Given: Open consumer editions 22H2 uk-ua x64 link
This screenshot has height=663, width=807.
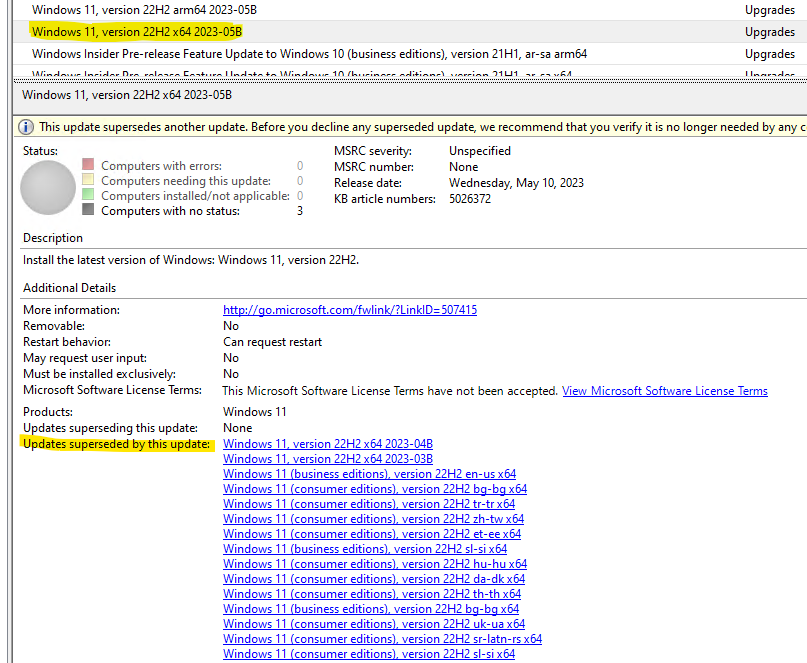Looking at the screenshot, I should pyautogui.click(x=374, y=623).
